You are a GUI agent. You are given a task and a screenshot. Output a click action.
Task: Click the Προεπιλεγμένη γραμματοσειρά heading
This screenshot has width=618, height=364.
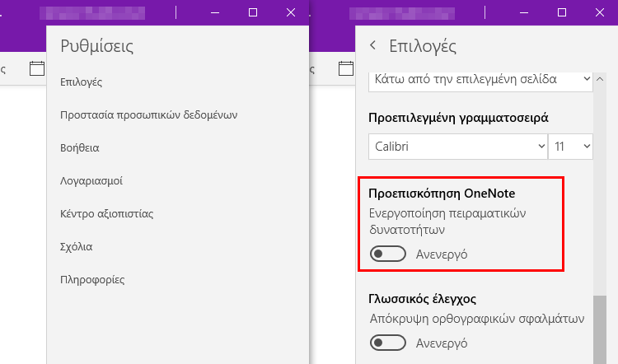458,118
